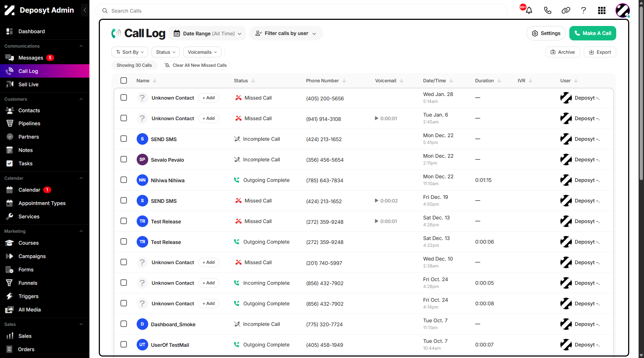Collapse the sidebar with the arrow icon
The width and height of the screenshot is (644, 358).
pos(85,10)
